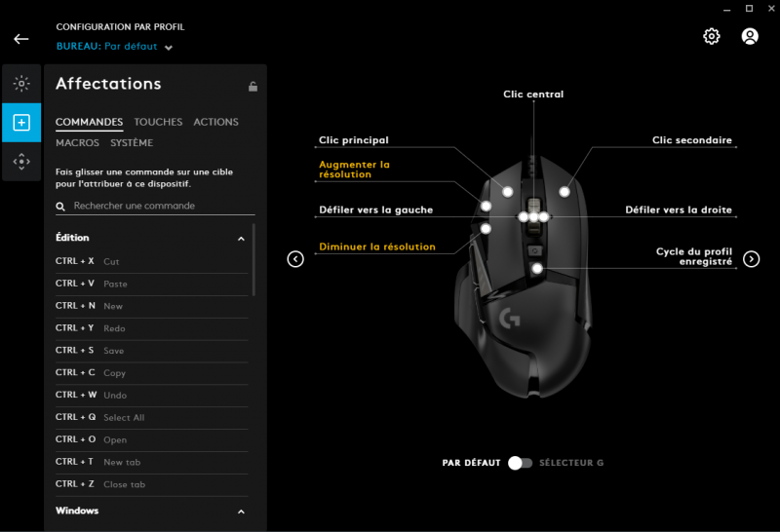Open the lighting settings sidebar icon
Screen dimensions: 780x532
(21, 84)
